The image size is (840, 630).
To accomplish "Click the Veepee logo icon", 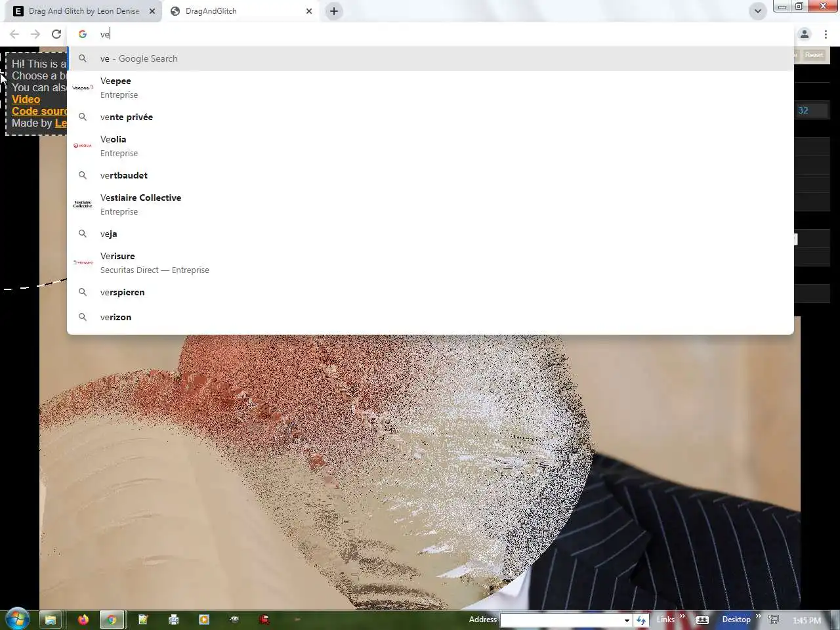I will (x=83, y=87).
